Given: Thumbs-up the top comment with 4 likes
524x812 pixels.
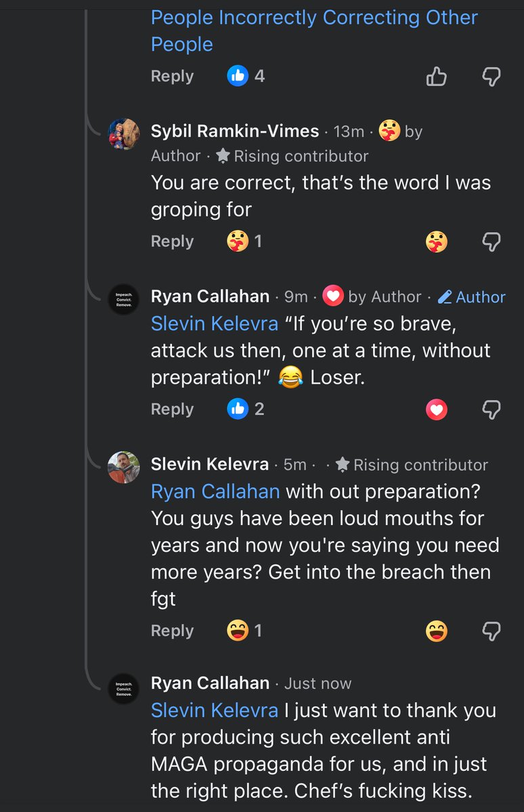Looking at the screenshot, I should [437, 76].
